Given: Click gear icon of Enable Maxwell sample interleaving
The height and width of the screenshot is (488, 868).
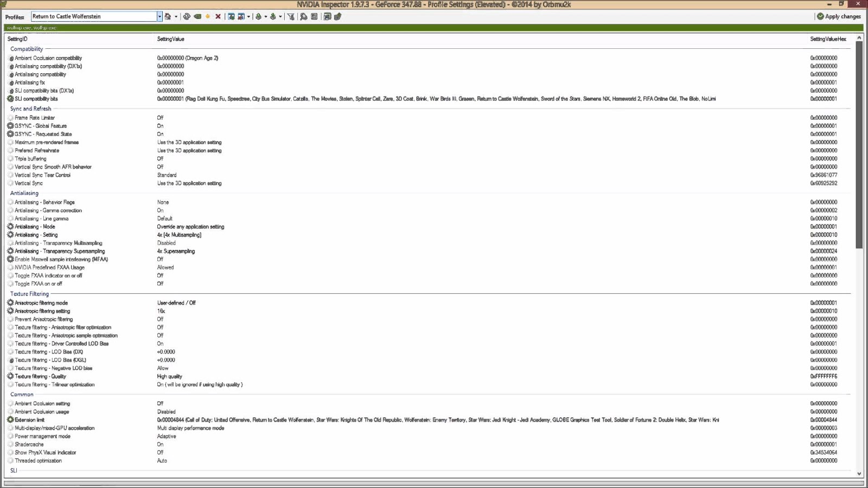Looking at the screenshot, I should click(x=10, y=259).
